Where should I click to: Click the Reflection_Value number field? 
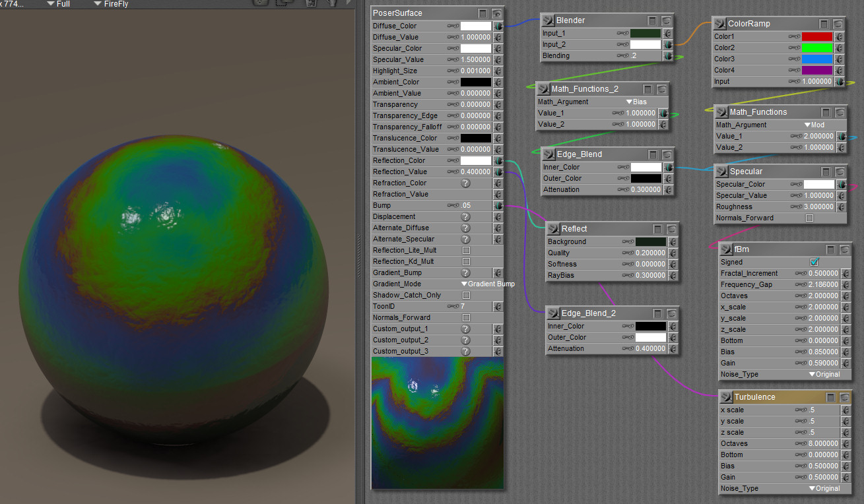pyautogui.click(x=476, y=172)
